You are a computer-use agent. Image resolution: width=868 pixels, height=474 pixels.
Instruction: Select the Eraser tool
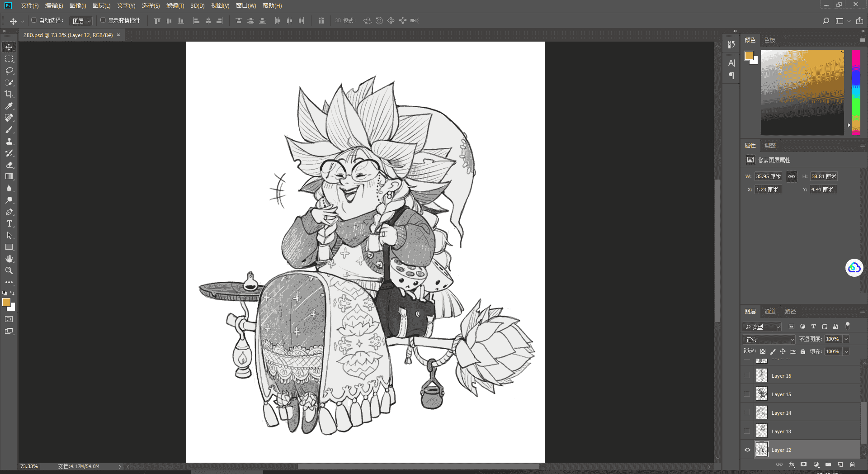point(9,165)
